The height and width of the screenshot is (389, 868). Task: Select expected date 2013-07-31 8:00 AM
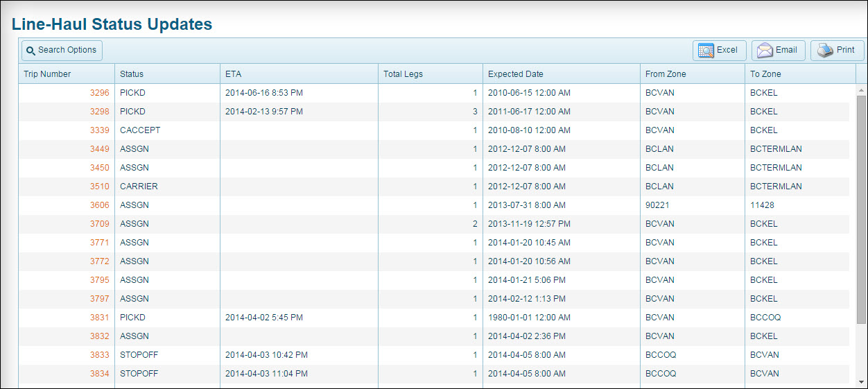pos(527,205)
